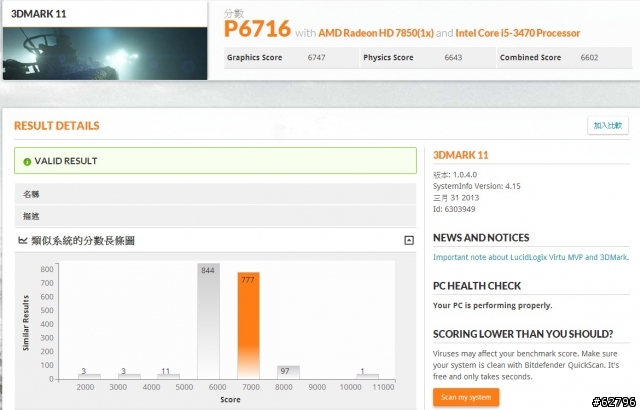Click the 3DMARK 11 title above thumbnail
This screenshot has height=410, width=640.
click(38, 14)
